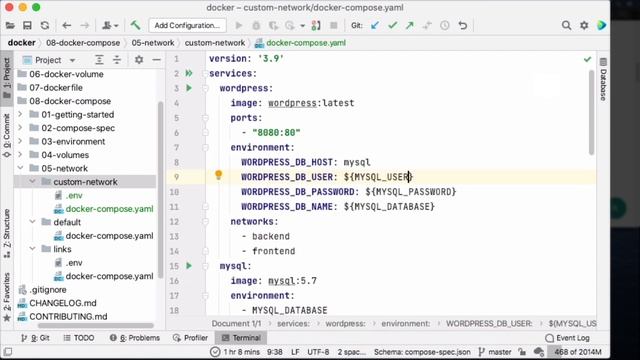Viewport: 640px width, 360px height.
Task: Open the Git Show History clock icon
Action: click(444, 25)
